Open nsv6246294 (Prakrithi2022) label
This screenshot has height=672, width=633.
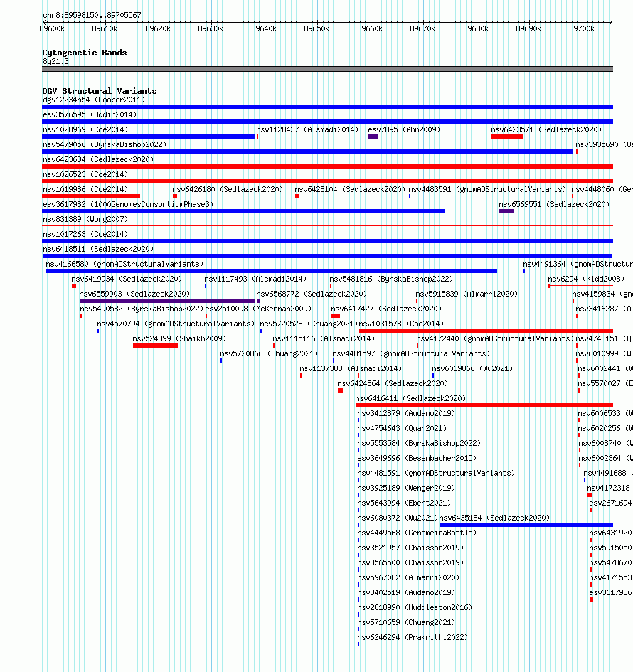pos(413,637)
